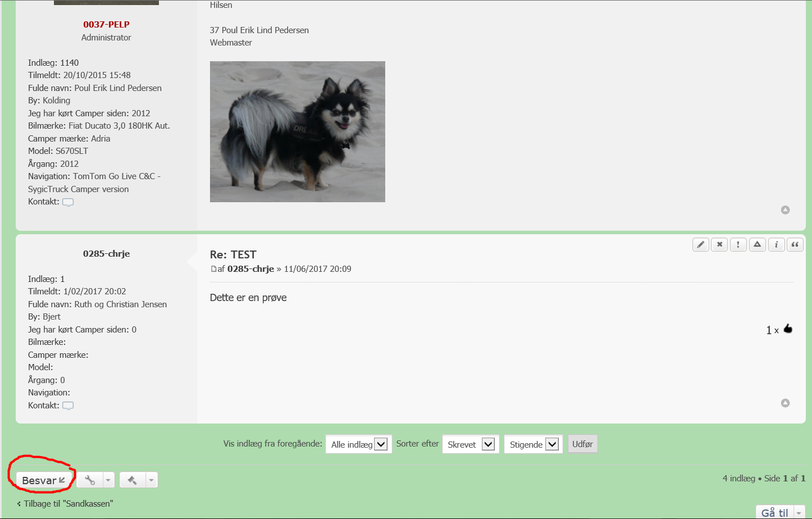This screenshot has height=519, width=812.
Task: Click the 'Dette er en prøve' post text
Action: coord(248,298)
